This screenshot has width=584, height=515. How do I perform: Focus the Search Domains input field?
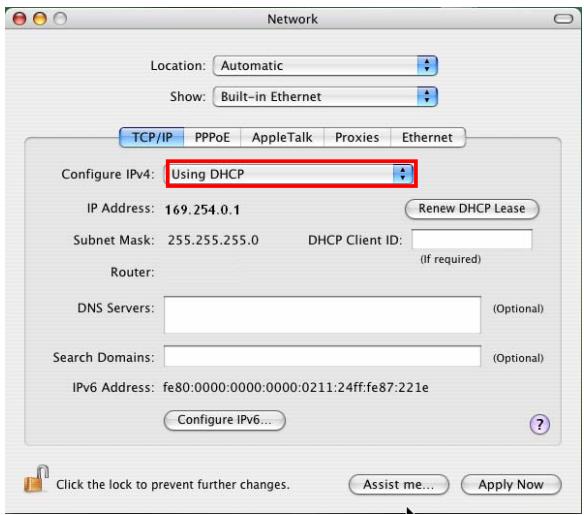[322, 356]
